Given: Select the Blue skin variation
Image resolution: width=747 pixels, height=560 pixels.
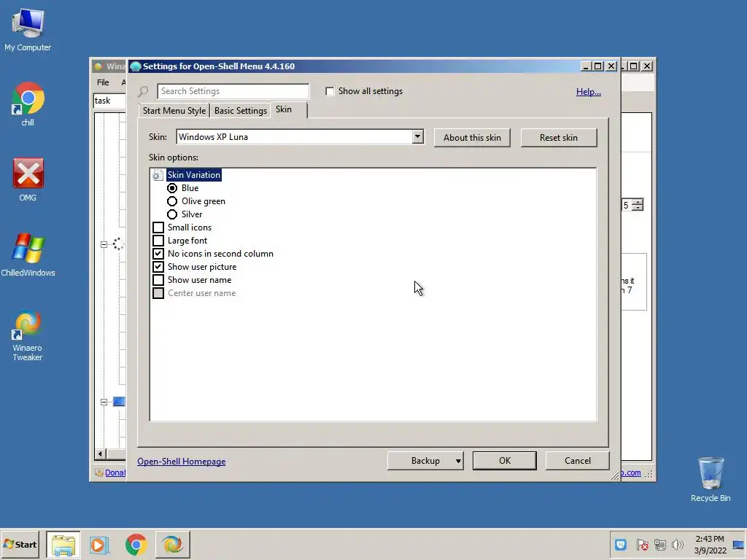Looking at the screenshot, I should point(172,188).
